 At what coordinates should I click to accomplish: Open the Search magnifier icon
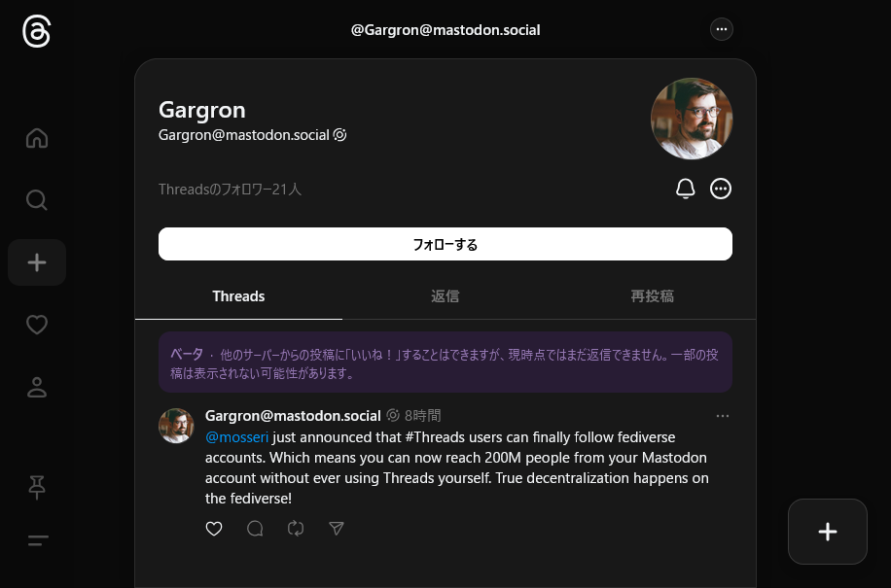(37, 200)
